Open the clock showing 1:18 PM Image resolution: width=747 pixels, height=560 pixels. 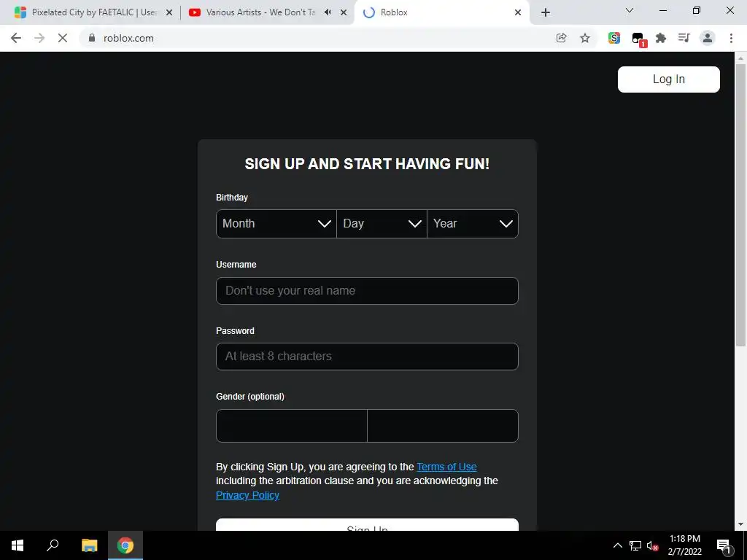pyautogui.click(x=684, y=545)
